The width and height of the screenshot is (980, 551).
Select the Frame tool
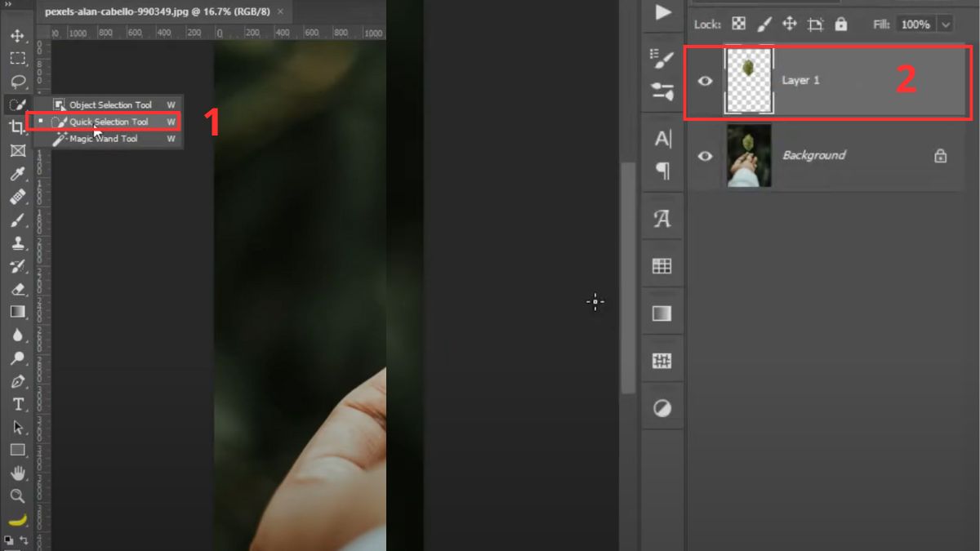17,150
